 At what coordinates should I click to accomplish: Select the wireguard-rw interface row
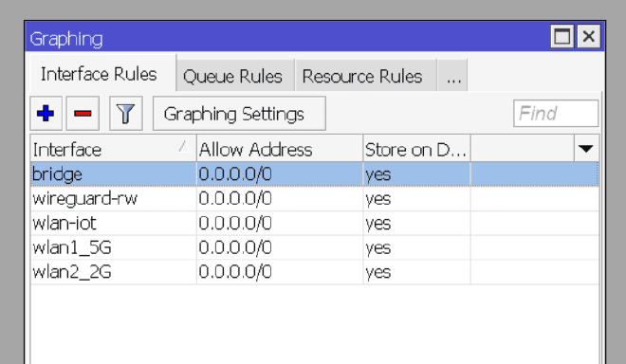315,199
